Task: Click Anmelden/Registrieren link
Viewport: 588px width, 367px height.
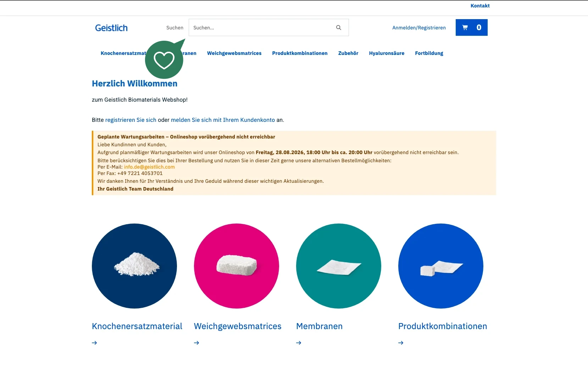Action: tap(419, 28)
